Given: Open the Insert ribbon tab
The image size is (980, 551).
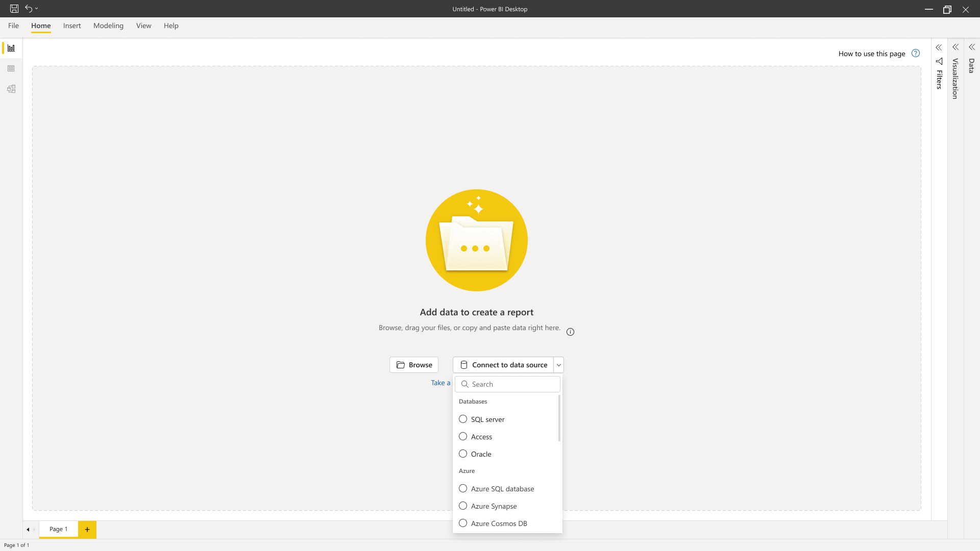Looking at the screenshot, I should tap(72, 26).
